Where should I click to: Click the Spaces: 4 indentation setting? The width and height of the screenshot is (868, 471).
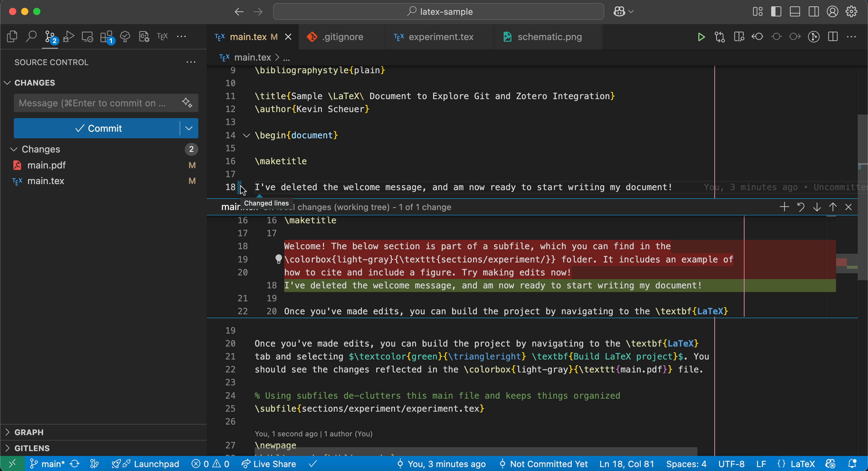point(686,463)
